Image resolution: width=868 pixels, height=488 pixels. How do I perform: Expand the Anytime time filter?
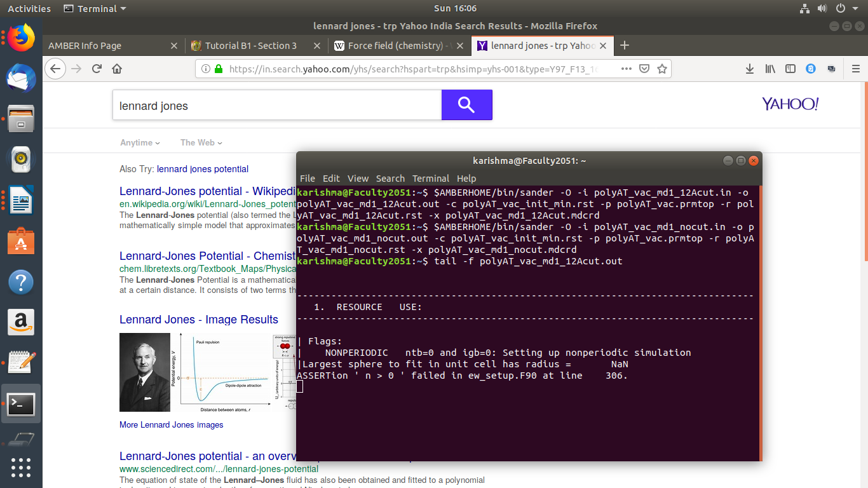140,143
